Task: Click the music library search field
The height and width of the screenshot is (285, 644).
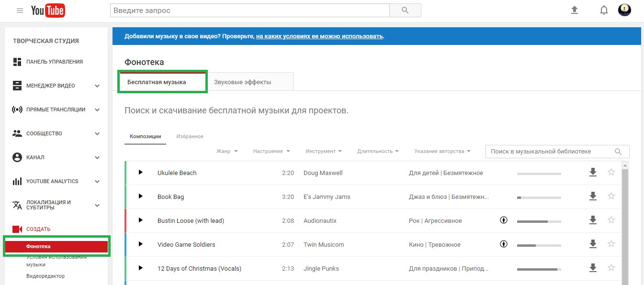Action: [551, 152]
